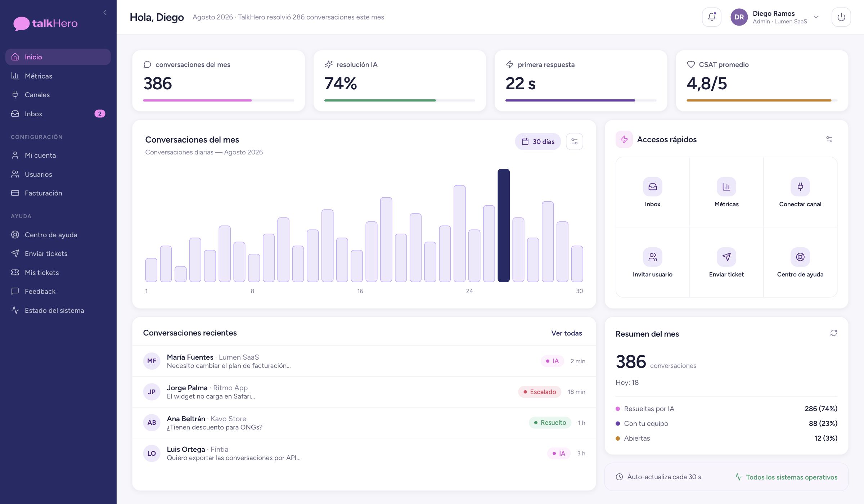
Task: Click the Enviar ticket quick access tile
Action: [x=726, y=262]
